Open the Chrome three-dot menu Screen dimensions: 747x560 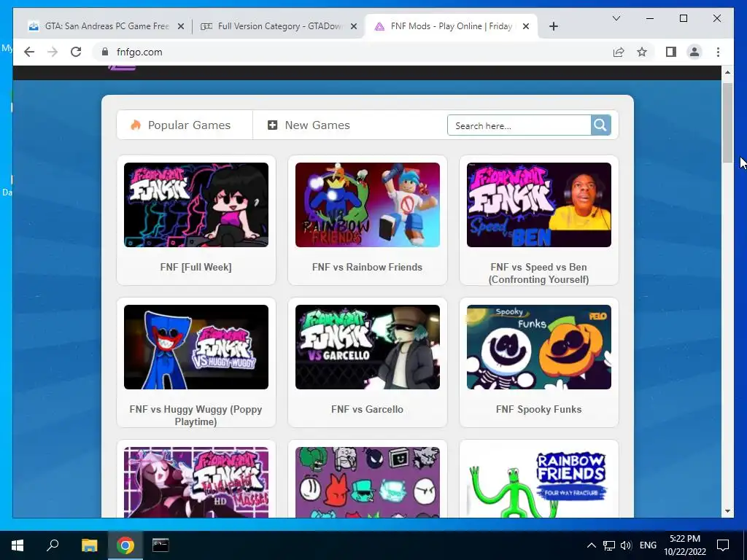click(x=718, y=52)
